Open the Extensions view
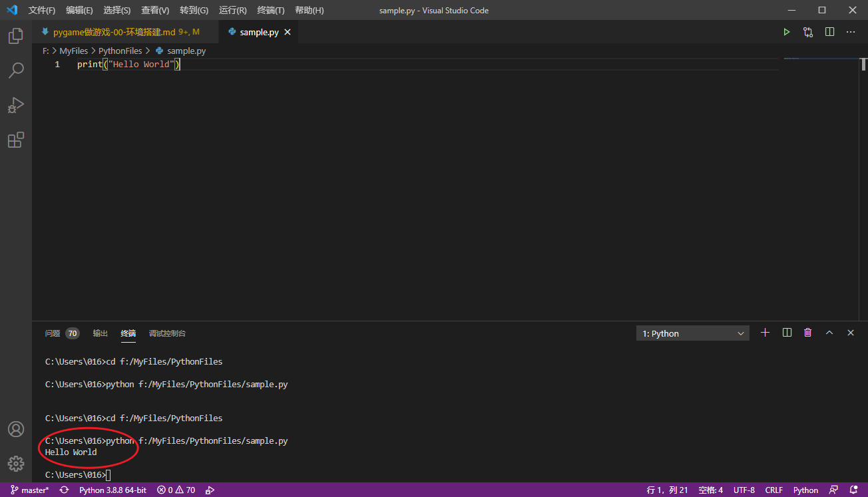868x497 pixels. pos(16,140)
